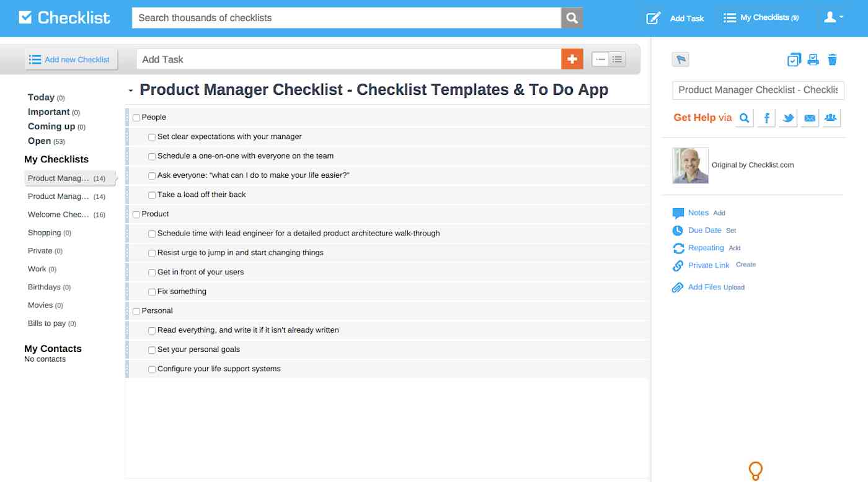The width and height of the screenshot is (868, 482).
Task: Share via the Facebook icon
Action: (766, 118)
